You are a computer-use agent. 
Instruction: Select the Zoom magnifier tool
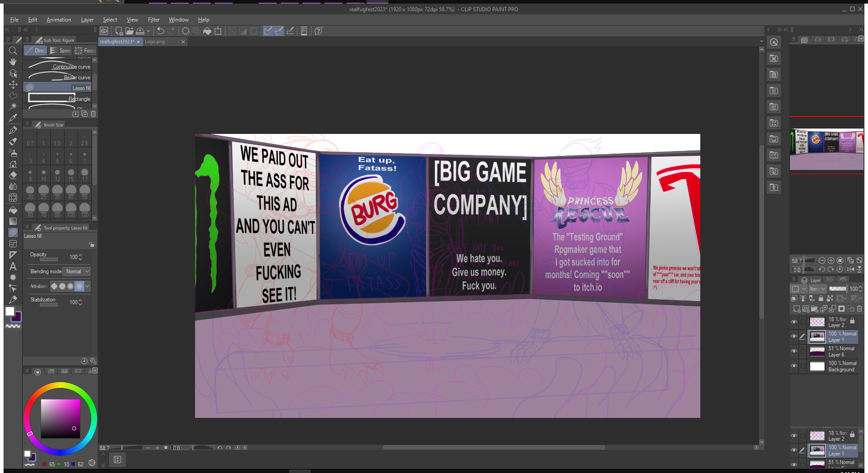click(13, 51)
